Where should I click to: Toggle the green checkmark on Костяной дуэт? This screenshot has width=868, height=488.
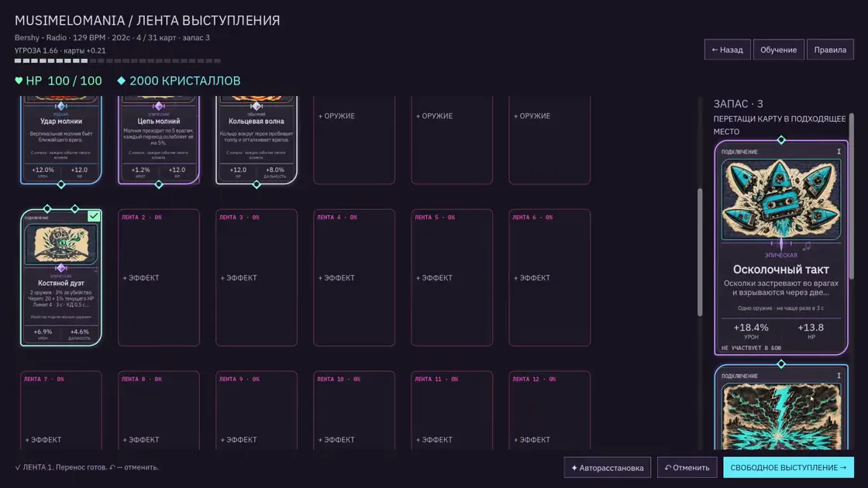click(94, 216)
